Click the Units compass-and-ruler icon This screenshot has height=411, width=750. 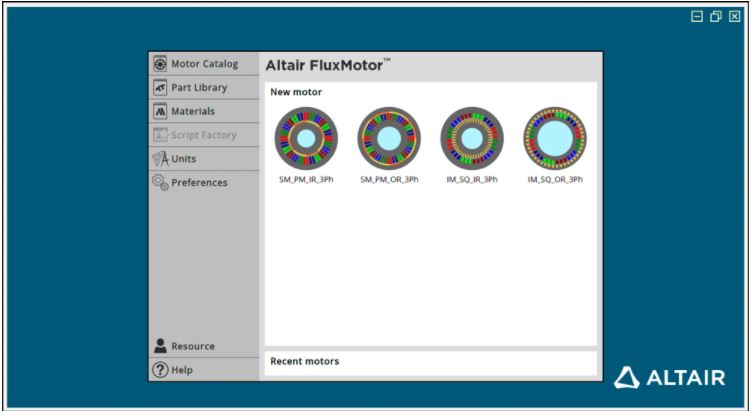tap(160, 159)
